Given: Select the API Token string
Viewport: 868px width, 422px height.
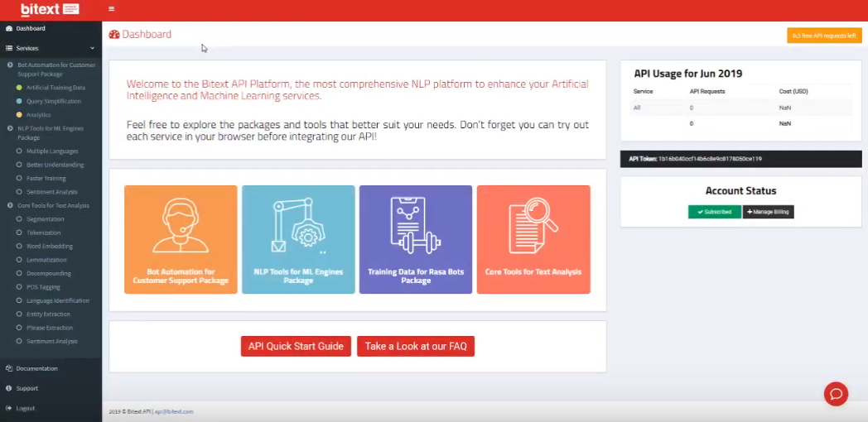Looking at the screenshot, I should pyautogui.click(x=710, y=159).
